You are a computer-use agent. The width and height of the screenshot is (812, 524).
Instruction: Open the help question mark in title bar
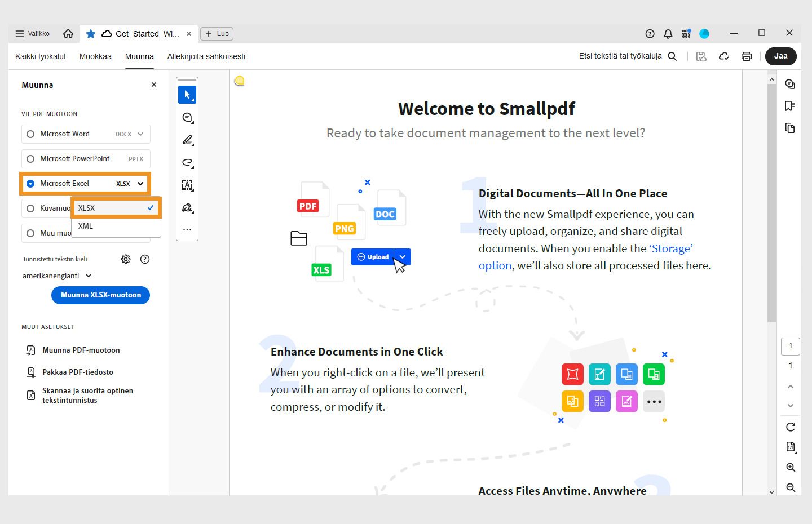tap(650, 34)
